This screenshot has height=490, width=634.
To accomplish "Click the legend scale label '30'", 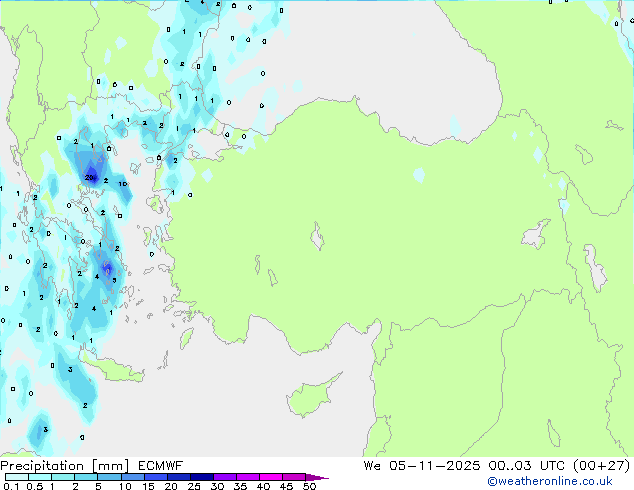I will tap(217, 486).
